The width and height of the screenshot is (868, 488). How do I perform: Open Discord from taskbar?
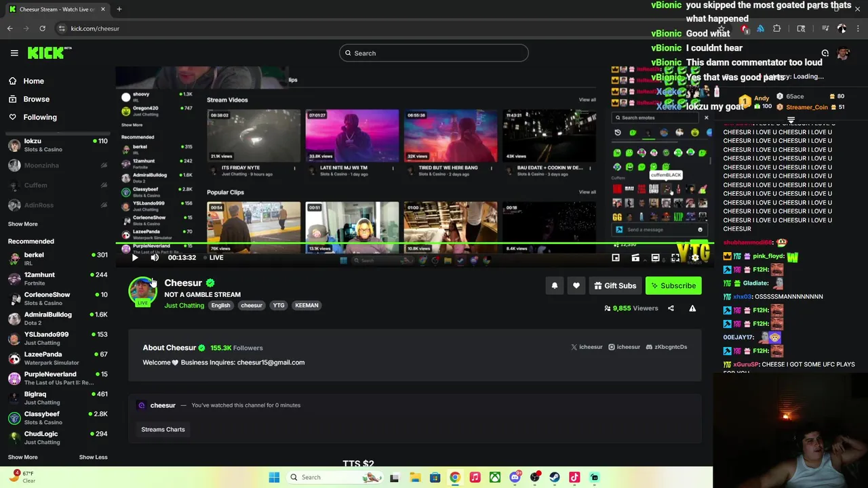(x=515, y=478)
